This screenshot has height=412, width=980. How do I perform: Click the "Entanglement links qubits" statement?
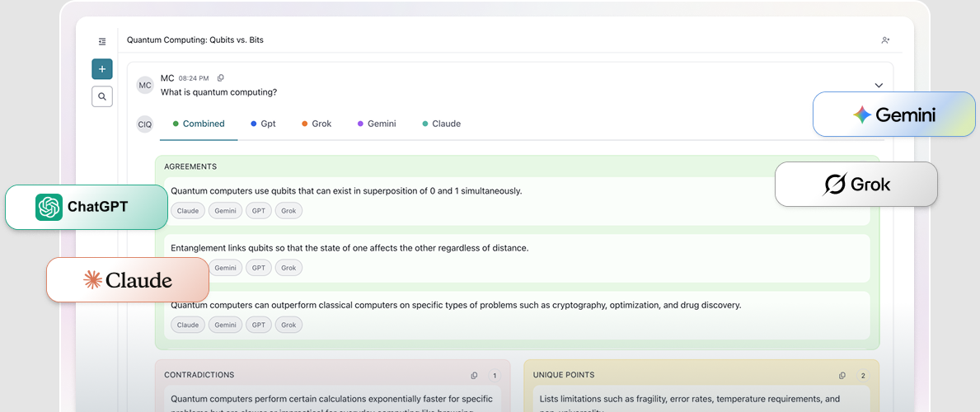(x=349, y=247)
